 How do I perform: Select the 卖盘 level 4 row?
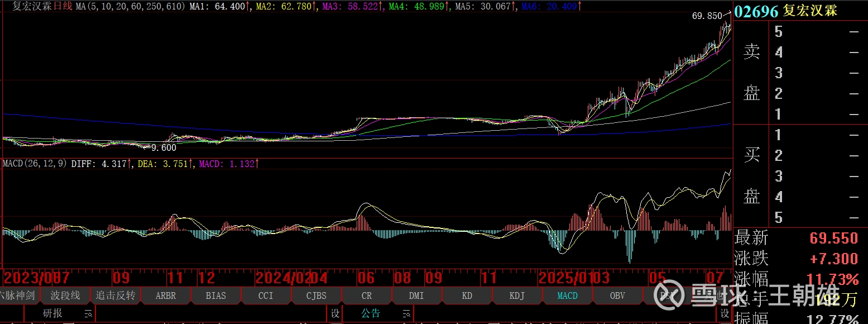click(x=818, y=53)
